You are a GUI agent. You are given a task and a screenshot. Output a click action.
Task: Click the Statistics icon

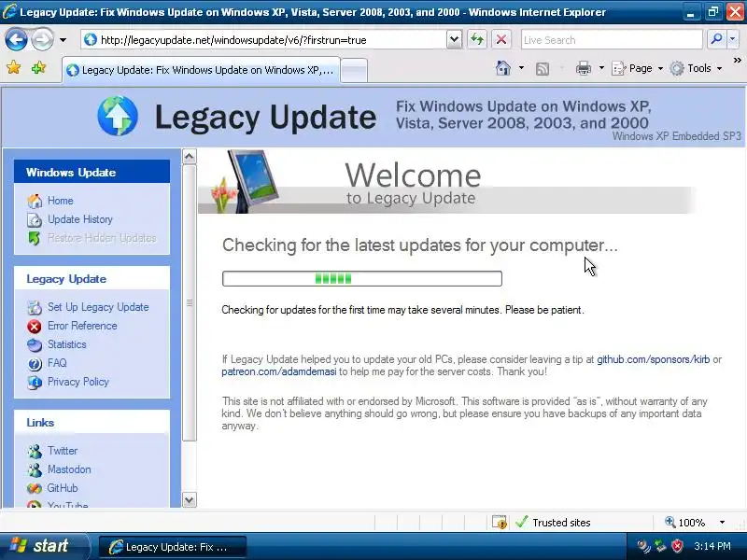point(35,344)
